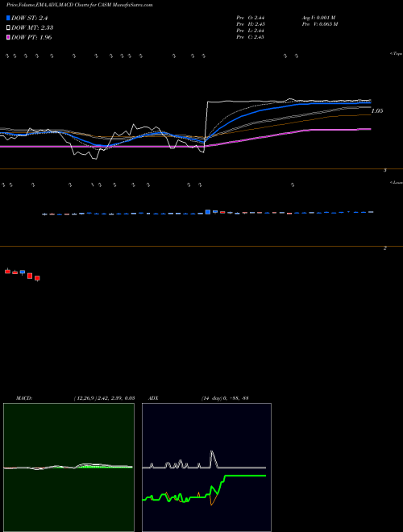403x532 pixels.
Task: Click the 'Avg V: 0.001 M' value
Action: (x=319, y=18)
